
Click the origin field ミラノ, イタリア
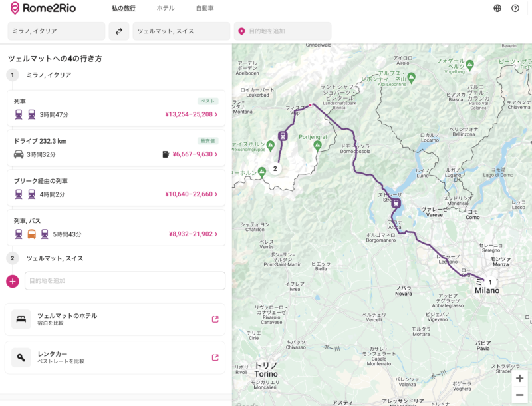[x=57, y=31]
